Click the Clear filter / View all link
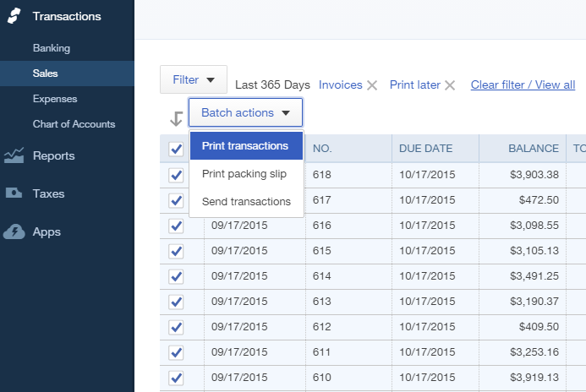Screen dimensions: 586x392 pyautogui.click(x=523, y=85)
